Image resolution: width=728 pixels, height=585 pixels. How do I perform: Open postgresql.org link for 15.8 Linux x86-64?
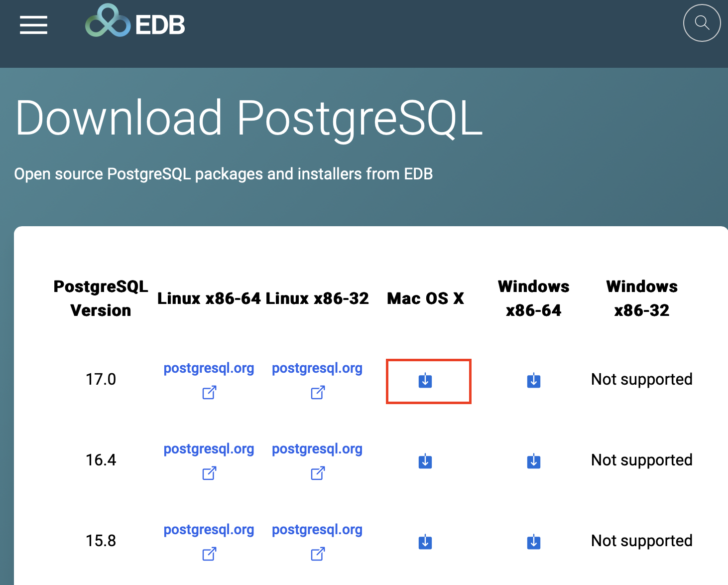[x=209, y=530]
